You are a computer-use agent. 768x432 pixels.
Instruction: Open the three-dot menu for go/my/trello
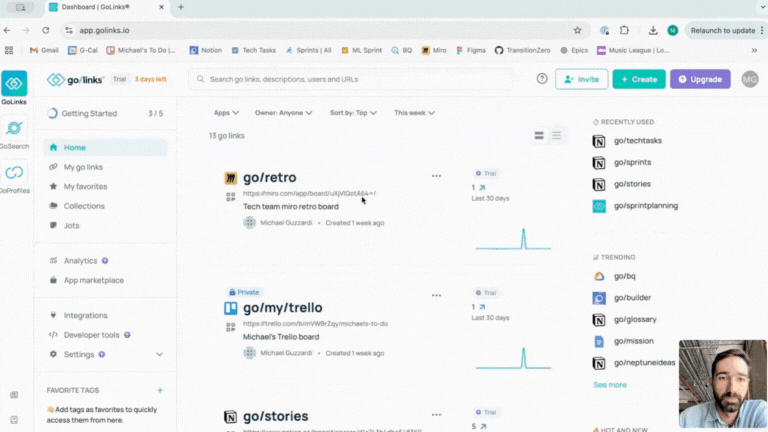436,295
